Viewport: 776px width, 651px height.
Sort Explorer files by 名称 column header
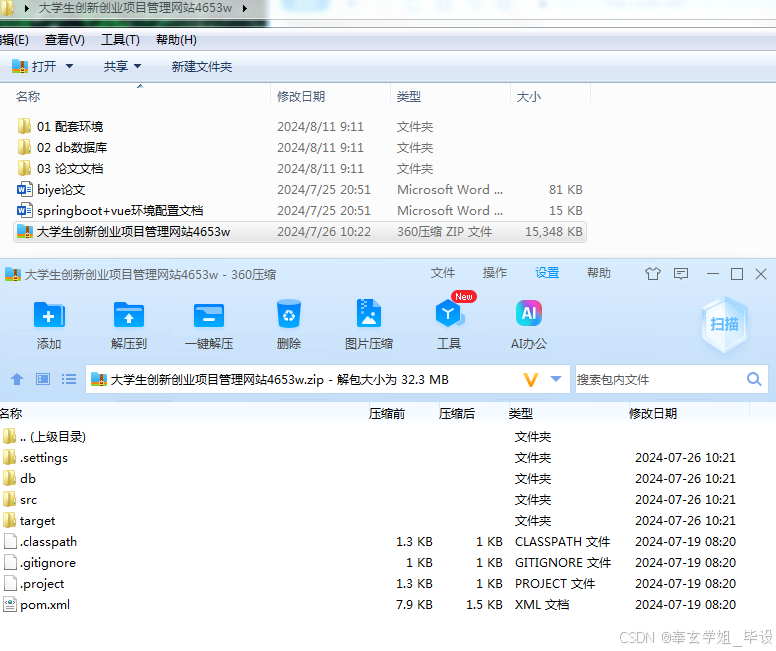[28, 97]
